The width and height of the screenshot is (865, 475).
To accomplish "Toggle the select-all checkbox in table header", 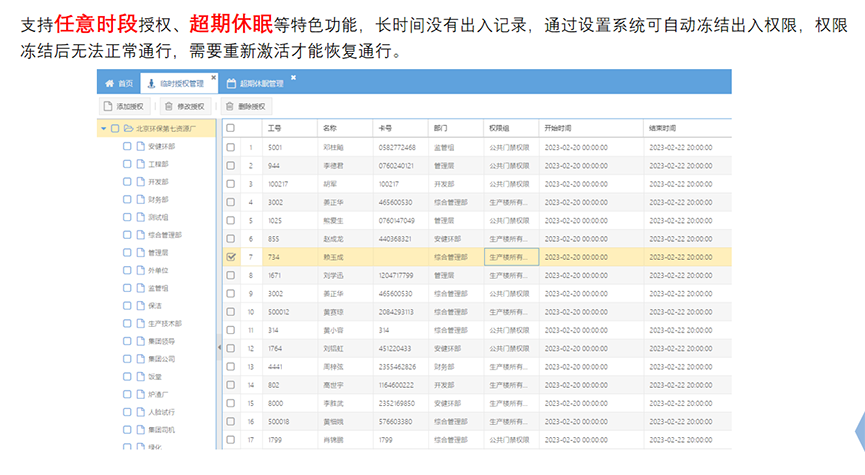I will 231,128.
